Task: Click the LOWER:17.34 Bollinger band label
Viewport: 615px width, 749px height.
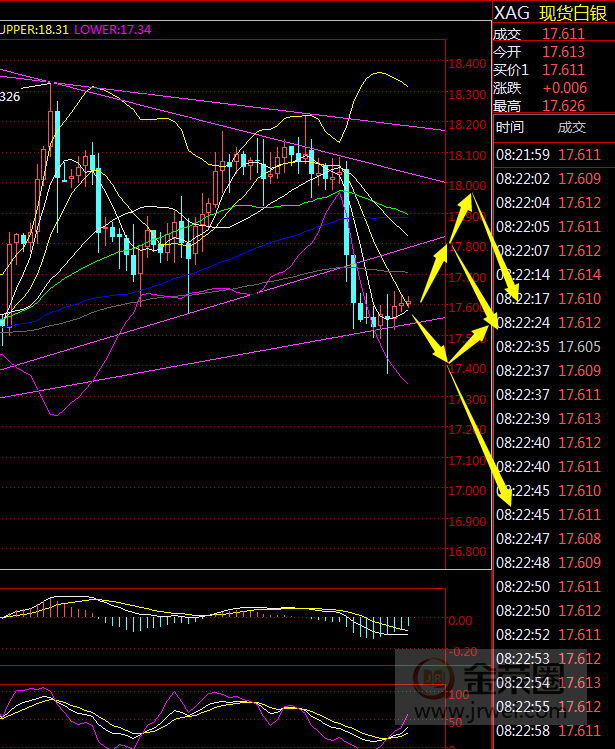Action: click(x=113, y=30)
